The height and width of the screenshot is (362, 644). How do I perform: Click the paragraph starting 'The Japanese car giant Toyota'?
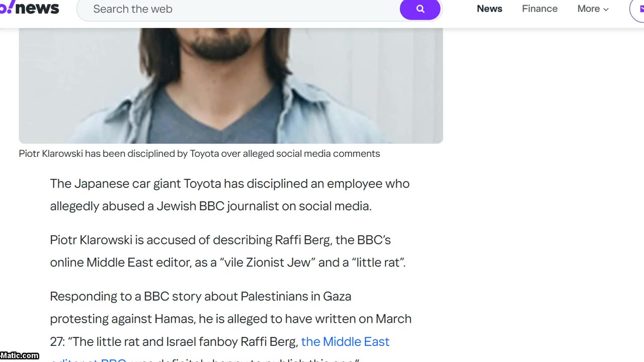pos(230,195)
